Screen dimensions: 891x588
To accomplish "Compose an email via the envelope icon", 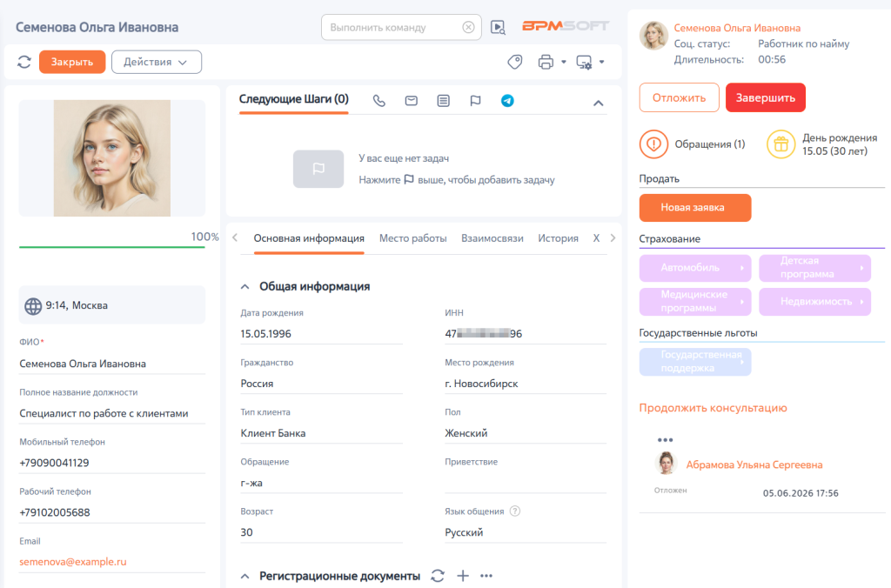I will (x=412, y=101).
